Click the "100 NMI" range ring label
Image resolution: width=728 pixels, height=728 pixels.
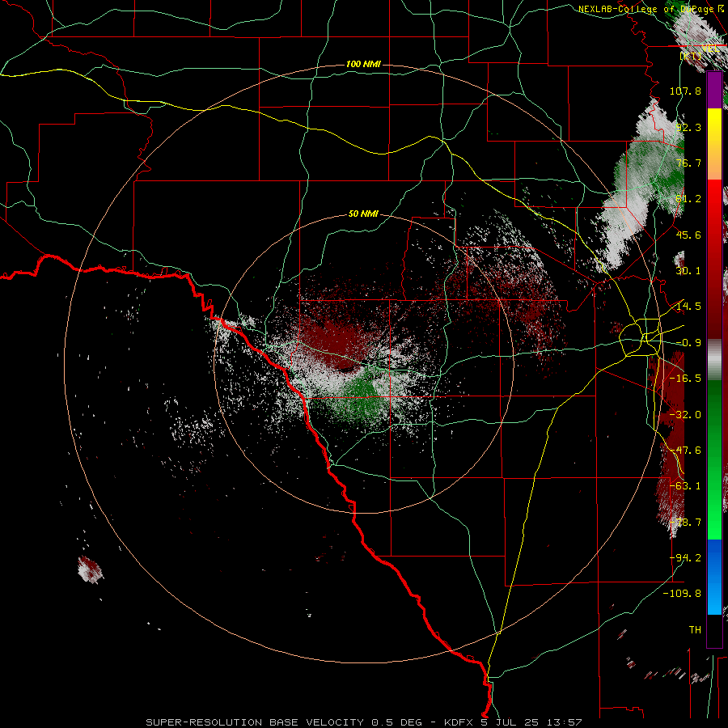[363, 64]
